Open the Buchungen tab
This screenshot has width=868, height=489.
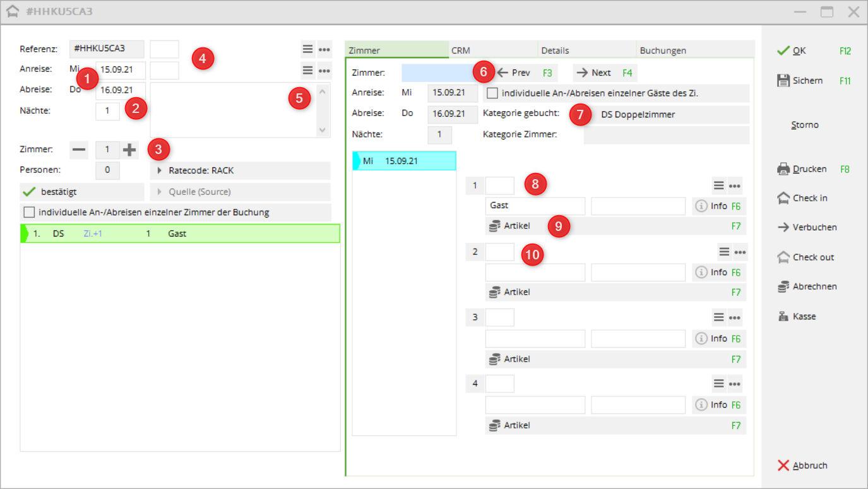694,50
